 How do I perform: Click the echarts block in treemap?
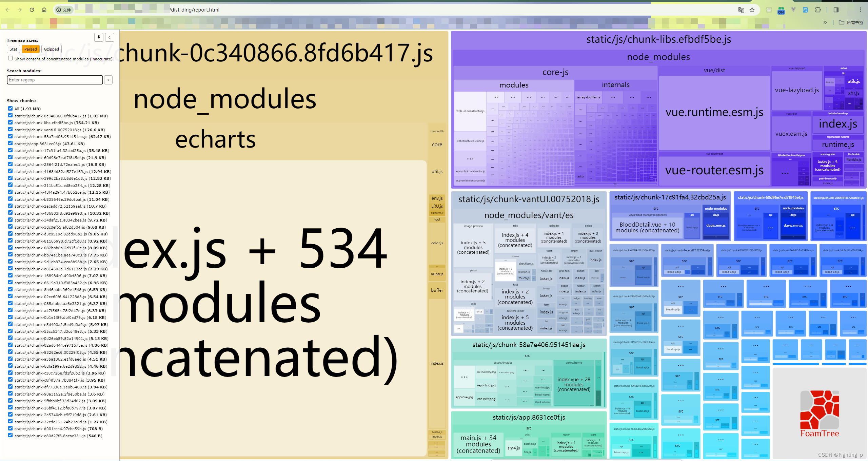(x=216, y=139)
